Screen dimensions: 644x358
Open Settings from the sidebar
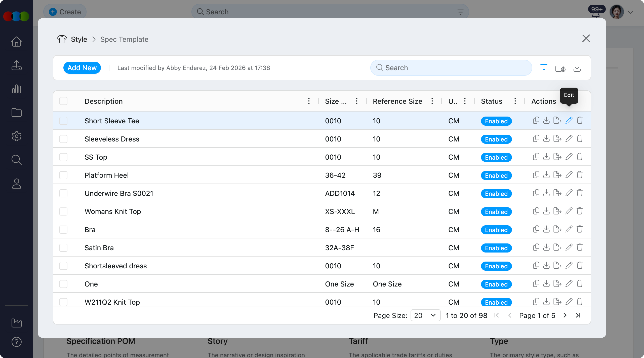click(16, 136)
